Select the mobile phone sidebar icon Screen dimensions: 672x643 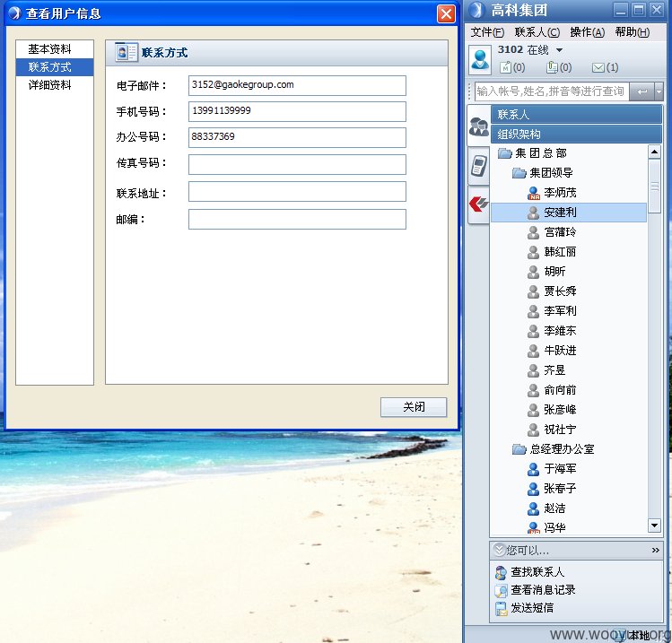[479, 166]
